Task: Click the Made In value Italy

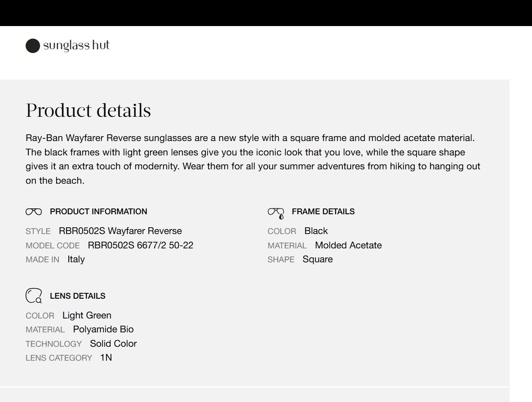Action: [76, 259]
